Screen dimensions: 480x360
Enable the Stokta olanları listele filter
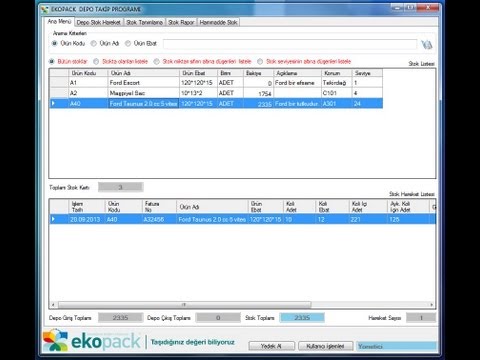click(x=96, y=61)
